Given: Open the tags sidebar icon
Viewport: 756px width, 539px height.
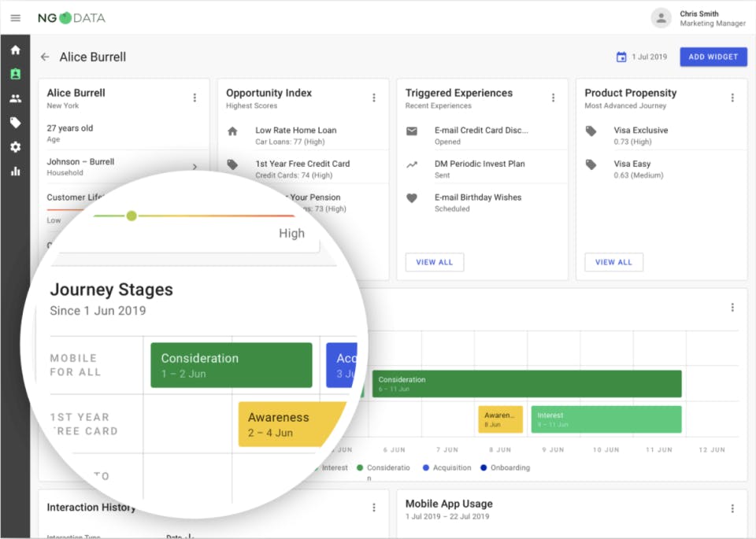Looking at the screenshot, I should [x=15, y=123].
